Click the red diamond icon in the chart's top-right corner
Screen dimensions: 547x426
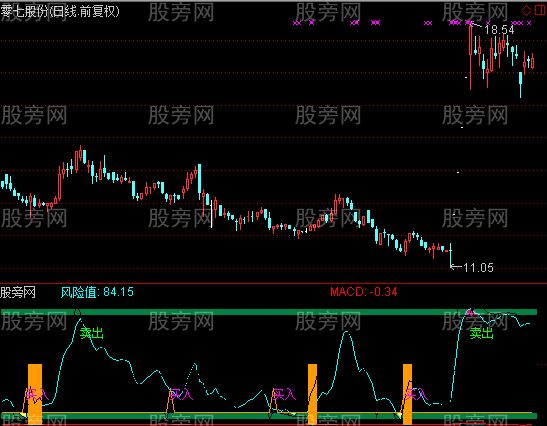526,10
